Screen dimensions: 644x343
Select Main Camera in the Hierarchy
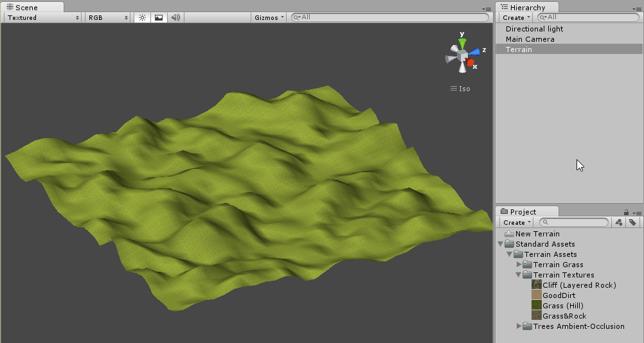[530, 39]
